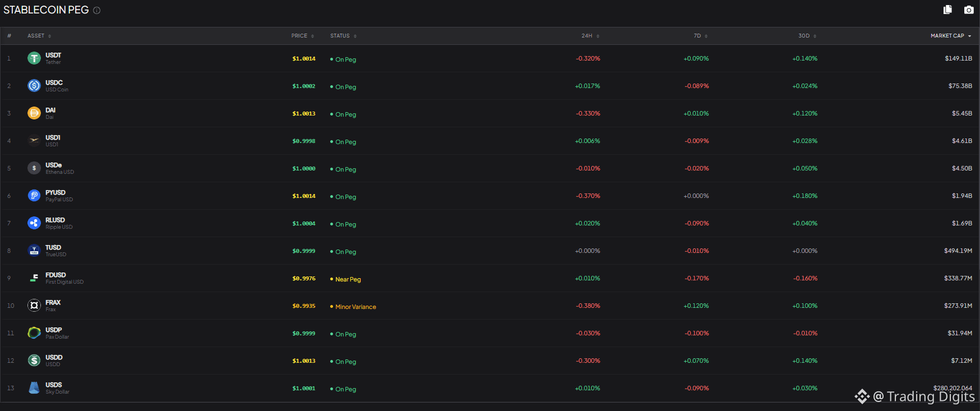Click the copy data icon at top right
980x411 pixels.
tap(947, 10)
